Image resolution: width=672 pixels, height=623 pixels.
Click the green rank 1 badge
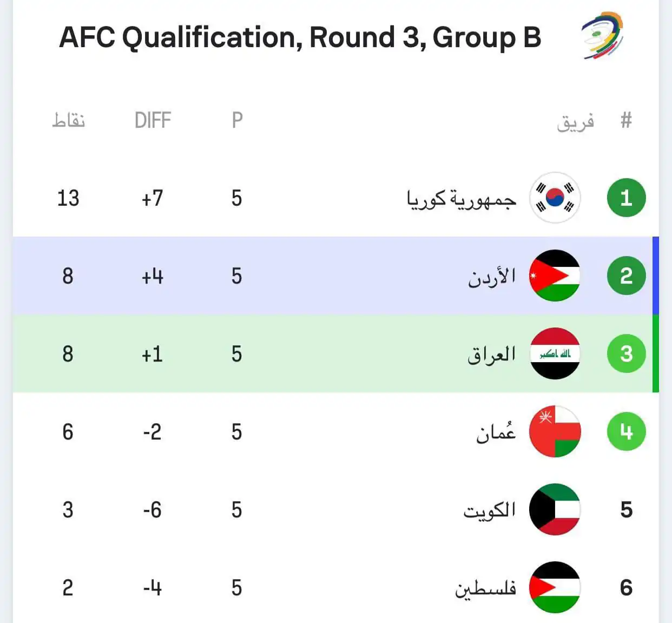[x=626, y=198]
